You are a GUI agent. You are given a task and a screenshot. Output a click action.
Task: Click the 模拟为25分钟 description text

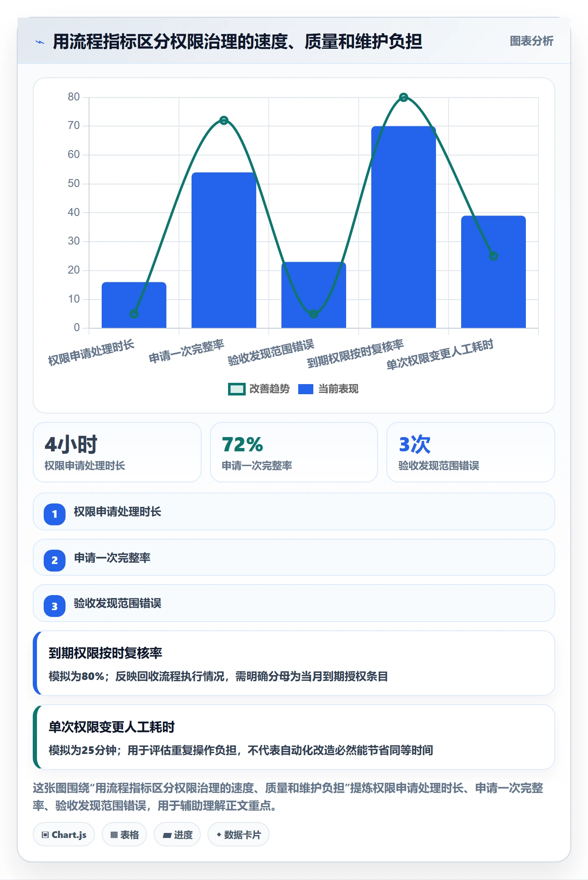click(x=241, y=750)
